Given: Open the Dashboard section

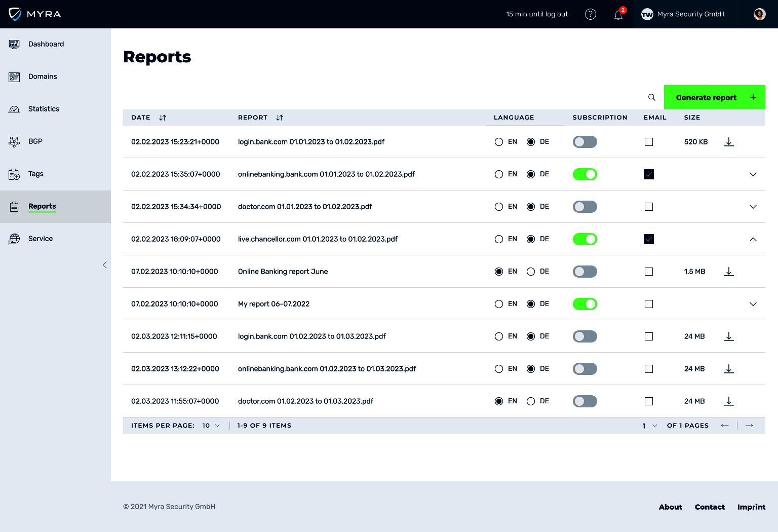Looking at the screenshot, I should [46, 44].
